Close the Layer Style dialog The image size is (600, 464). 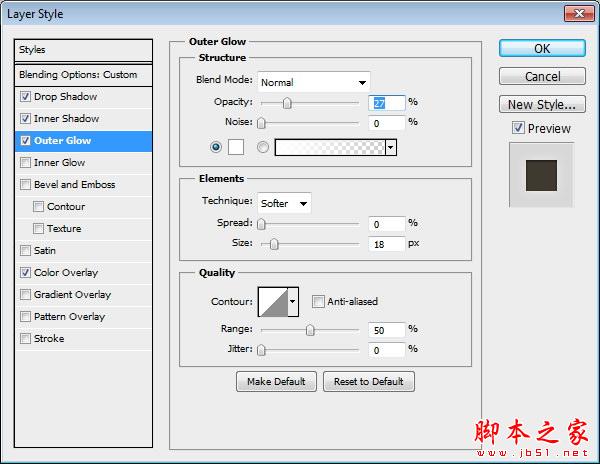579,14
